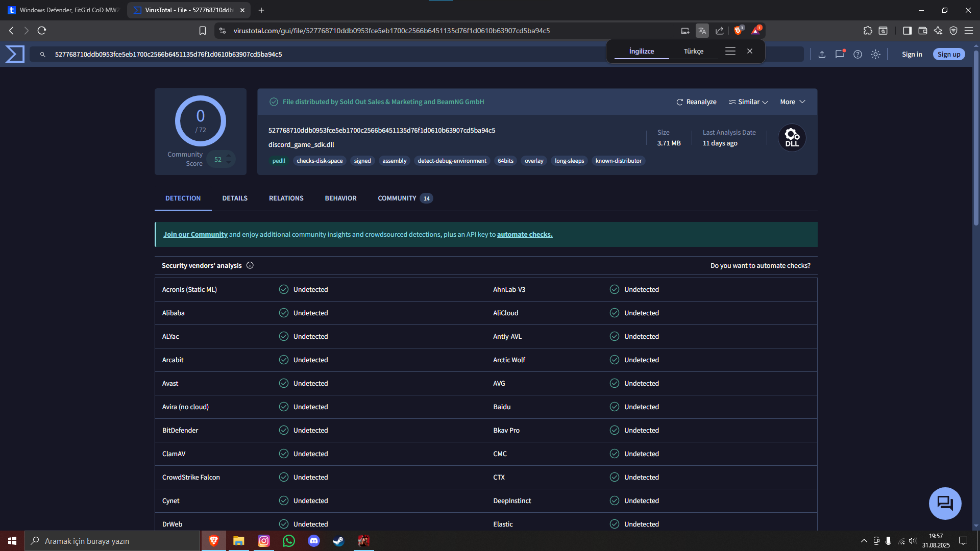Open the translate icon in address bar
The height and width of the screenshot is (551, 980).
[702, 31]
